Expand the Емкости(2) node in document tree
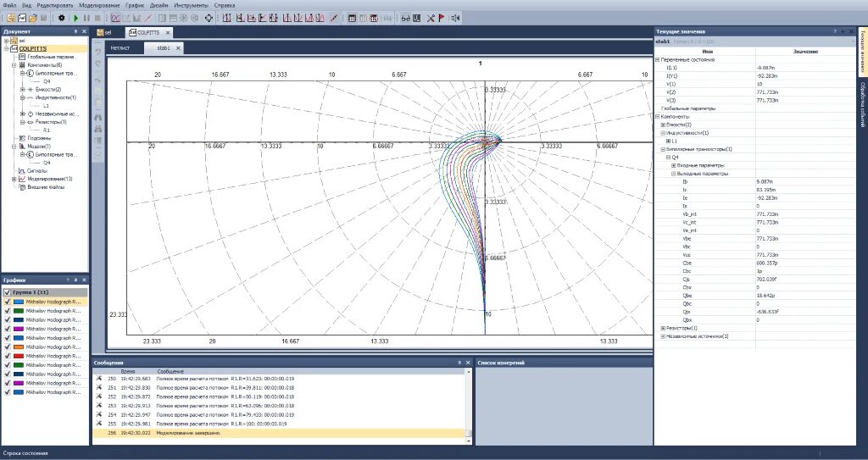868x460 pixels. [x=23, y=89]
